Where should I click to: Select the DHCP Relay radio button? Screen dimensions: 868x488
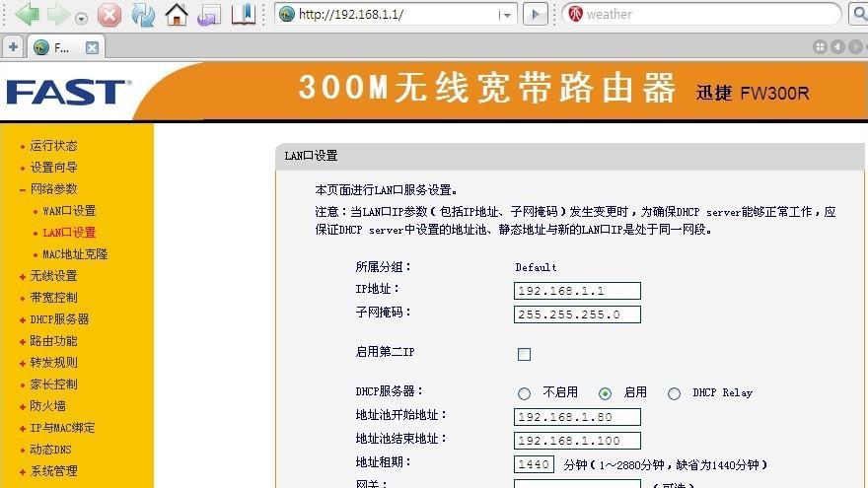[674, 393]
